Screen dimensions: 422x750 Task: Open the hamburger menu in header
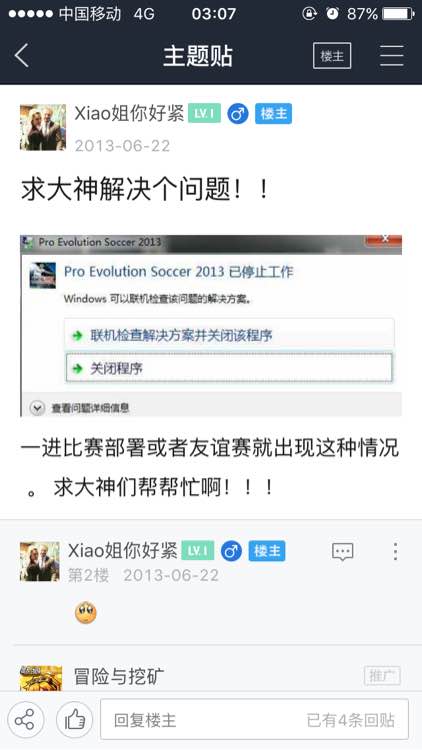[392, 55]
